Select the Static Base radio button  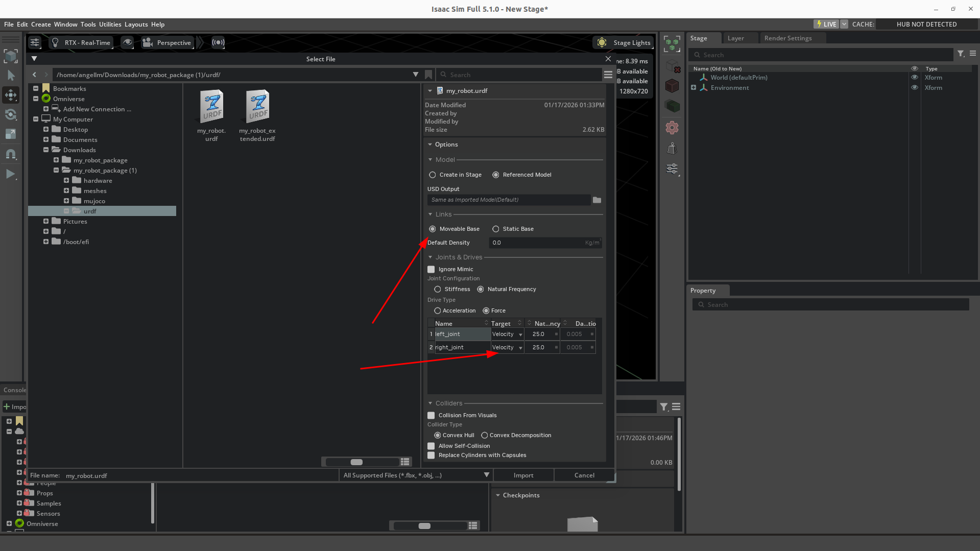(495, 229)
